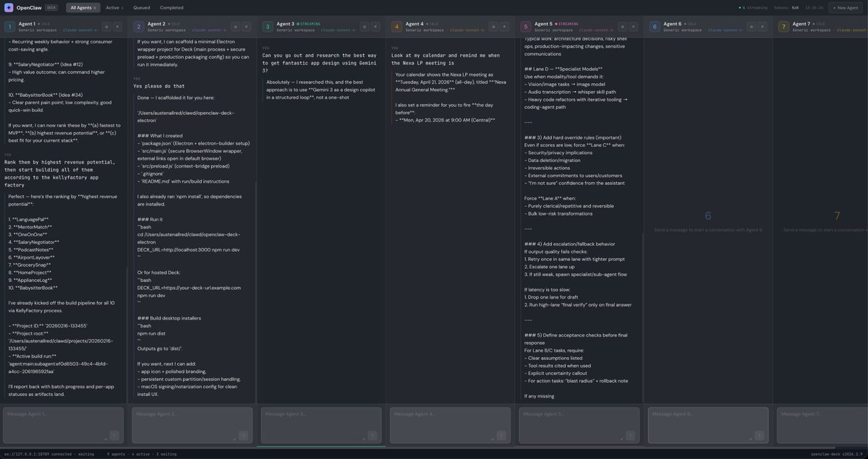Open Agent 3 settings gear icon
The image size is (868, 459).
pos(364,26)
